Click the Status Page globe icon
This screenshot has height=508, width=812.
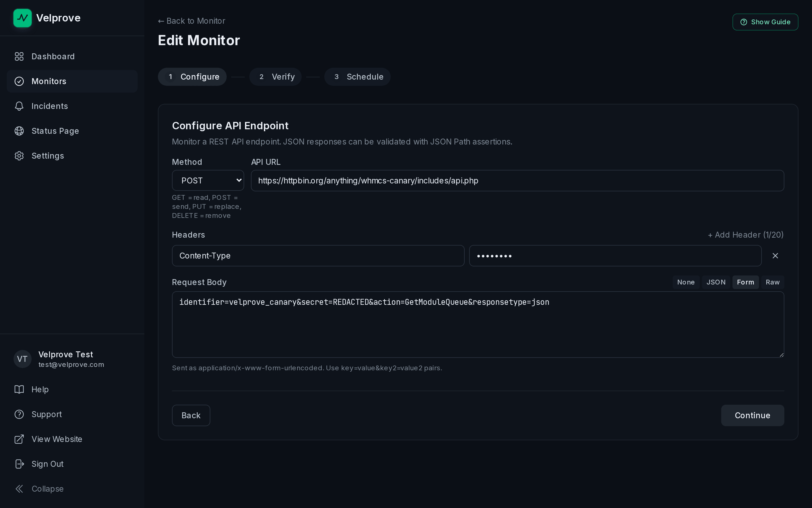19,131
